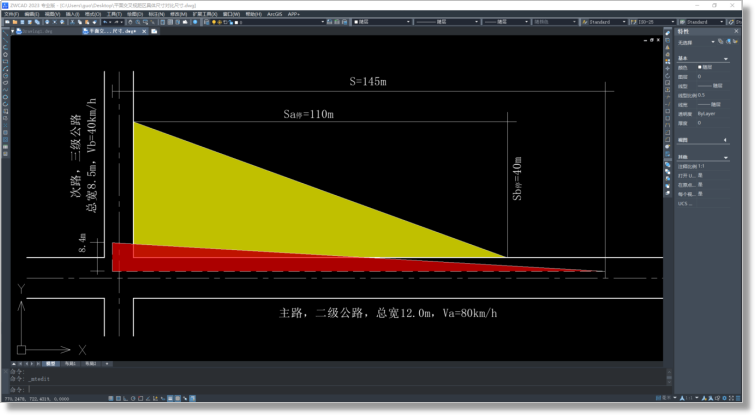This screenshot has width=756, height=417.
Task: Open the ArcGIS menu
Action: click(x=274, y=14)
